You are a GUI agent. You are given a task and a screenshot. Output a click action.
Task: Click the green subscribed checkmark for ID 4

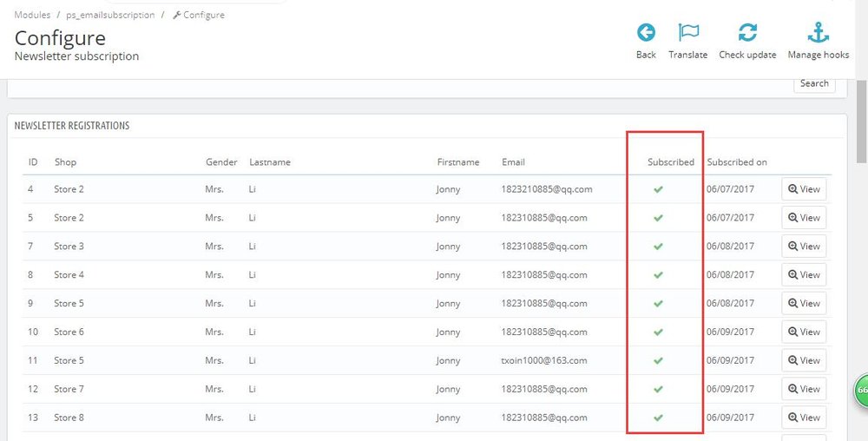point(658,189)
